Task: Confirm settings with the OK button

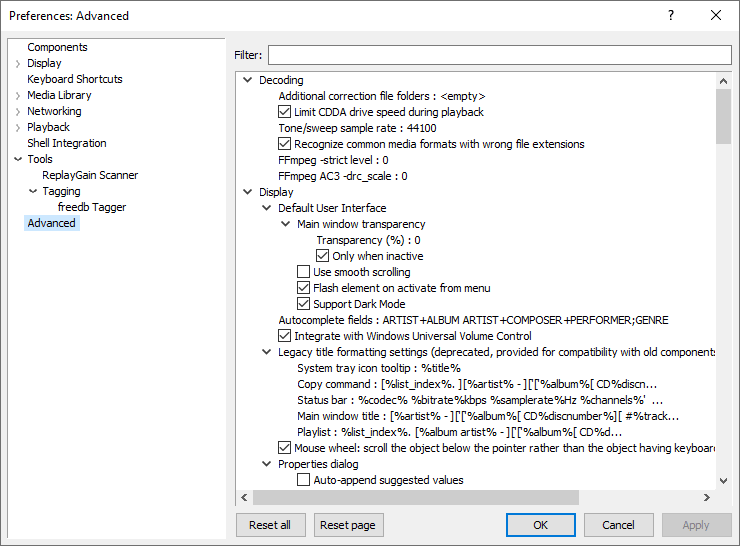Action: [x=540, y=525]
